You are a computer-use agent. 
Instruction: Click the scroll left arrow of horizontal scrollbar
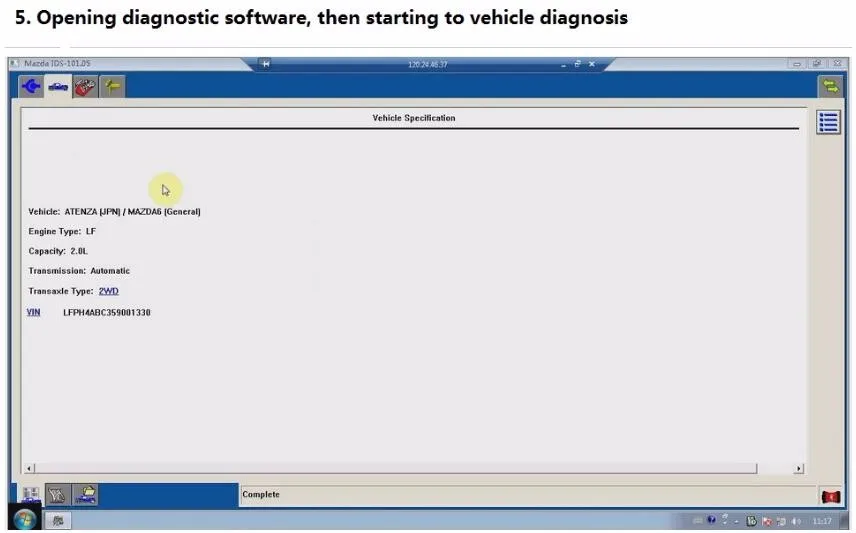(x=29, y=469)
